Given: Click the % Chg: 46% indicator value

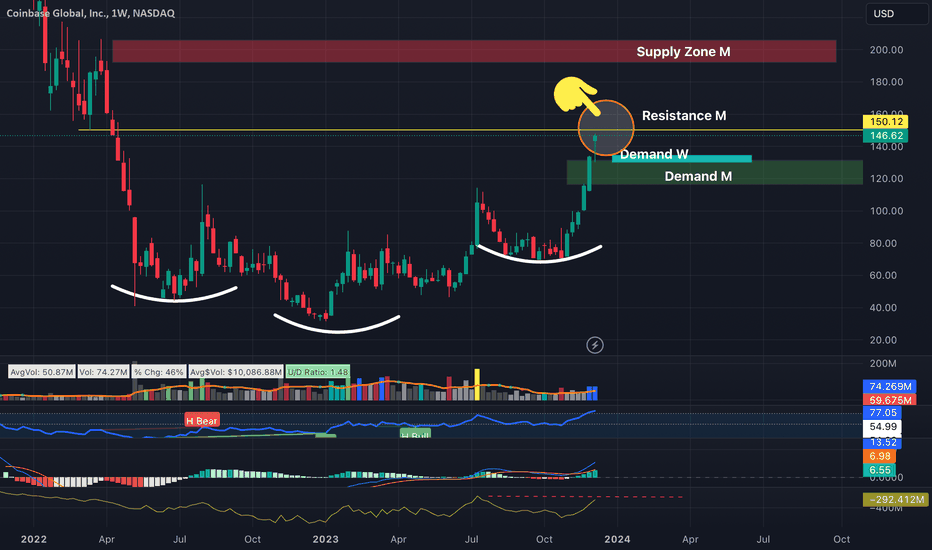Looking at the screenshot, I should click(159, 372).
